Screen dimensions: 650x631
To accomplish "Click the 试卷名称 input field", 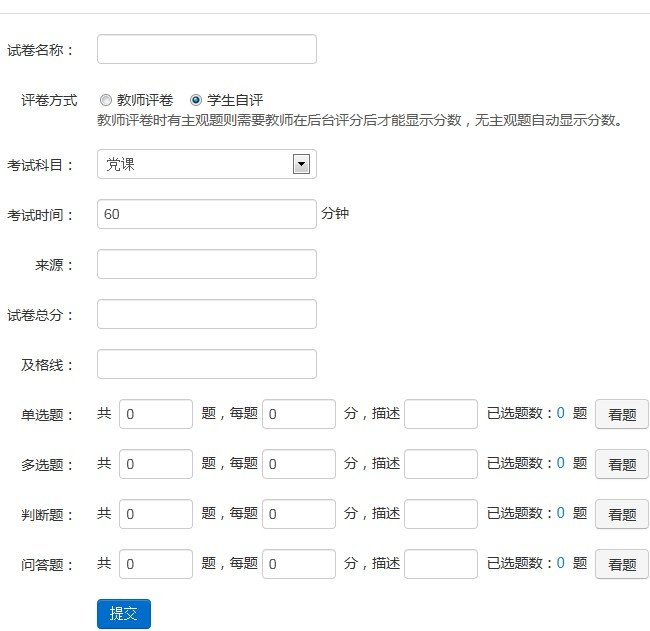I will [x=207, y=49].
